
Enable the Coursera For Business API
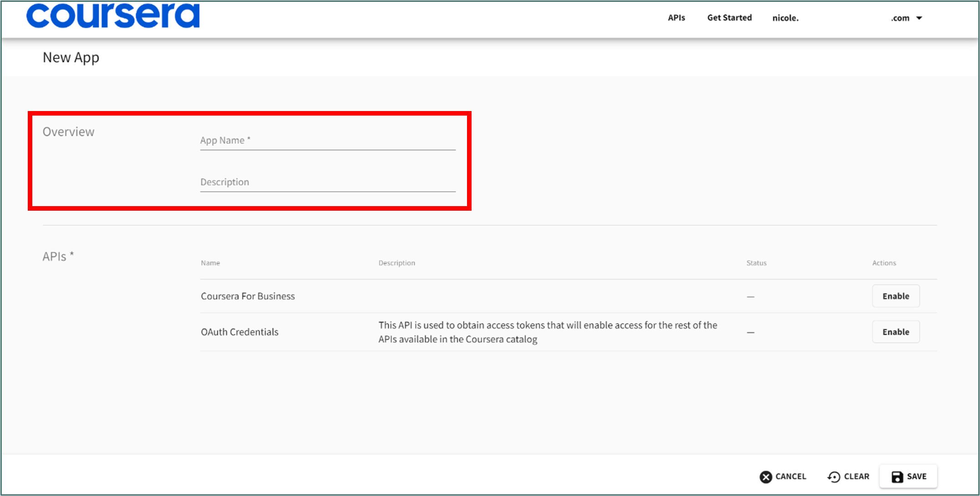pos(895,296)
